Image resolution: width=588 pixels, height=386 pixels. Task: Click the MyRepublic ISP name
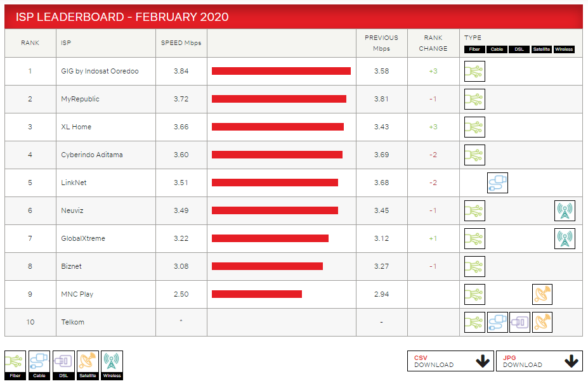[81, 99]
